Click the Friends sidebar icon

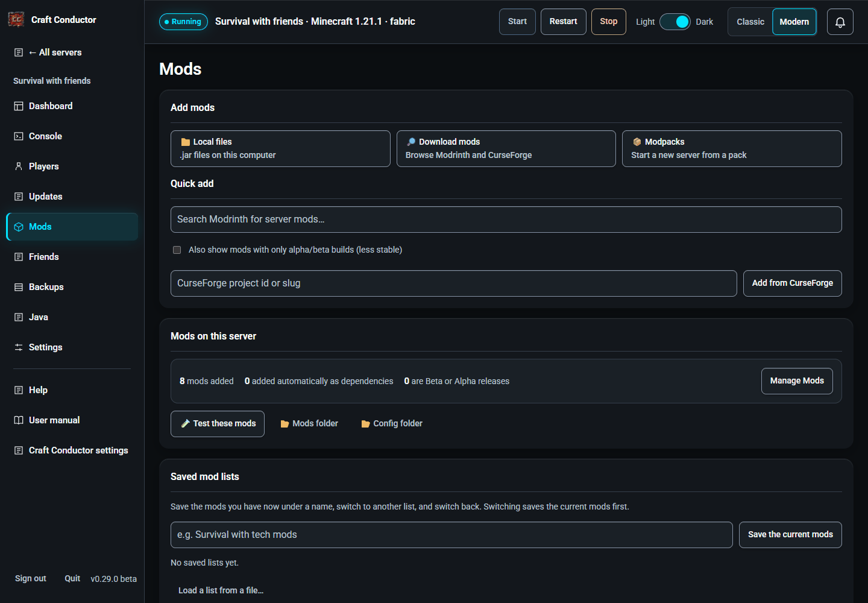click(x=19, y=257)
